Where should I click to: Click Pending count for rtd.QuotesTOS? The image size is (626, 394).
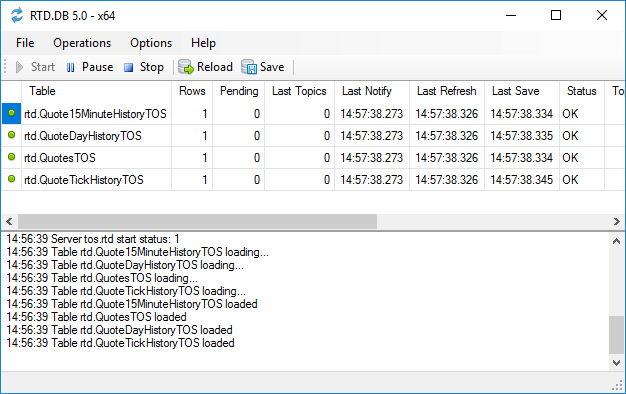257,158
